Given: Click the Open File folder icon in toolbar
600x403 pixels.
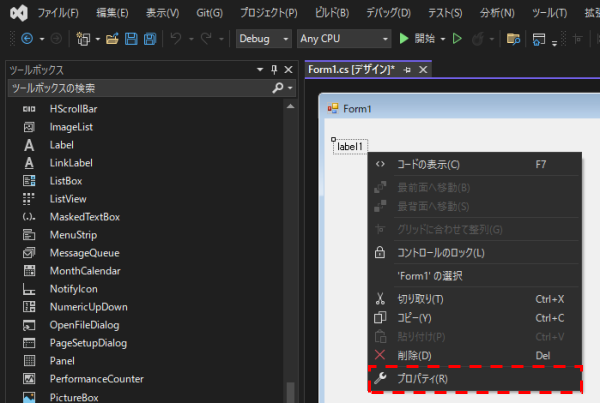Looking at the screenshot, I should [x=112, y=39].
